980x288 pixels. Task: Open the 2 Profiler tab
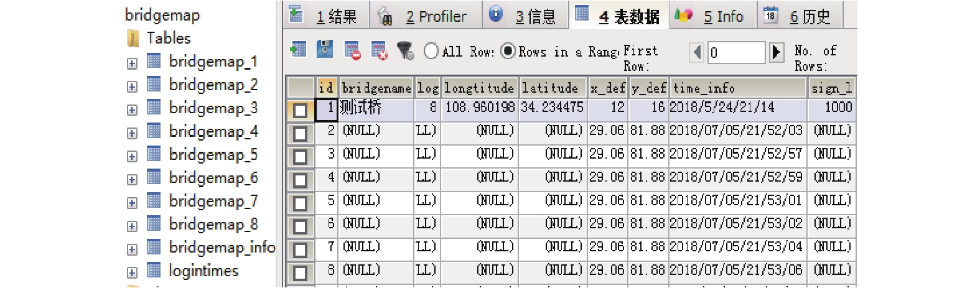click(x=426, y=16)
